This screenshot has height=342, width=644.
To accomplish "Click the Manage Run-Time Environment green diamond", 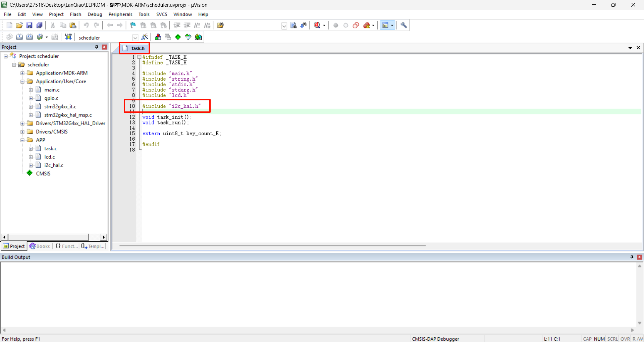I will tap(178, 37).
